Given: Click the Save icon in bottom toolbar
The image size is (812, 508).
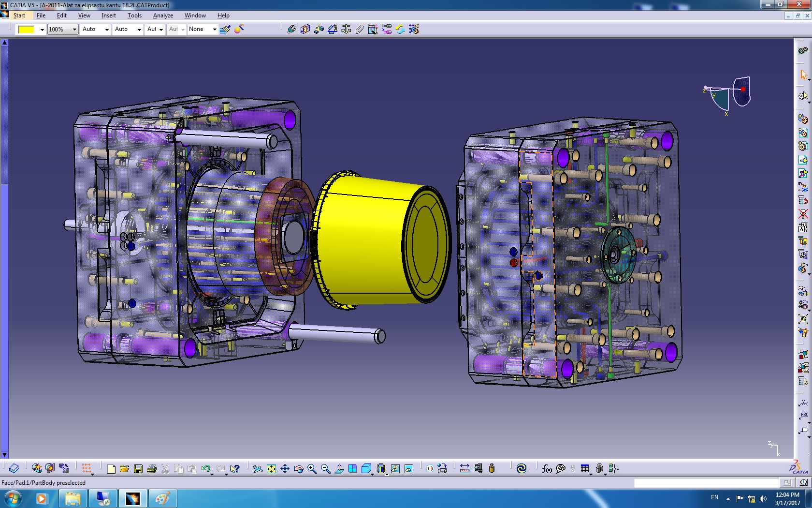Looking at the screenshot, I should (x=138, y=469).
